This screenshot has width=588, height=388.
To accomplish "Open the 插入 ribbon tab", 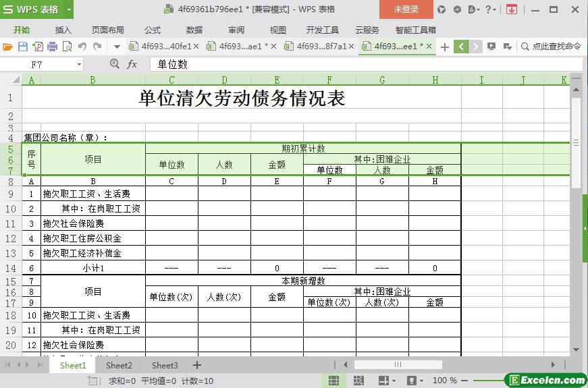I will [63, 30].
